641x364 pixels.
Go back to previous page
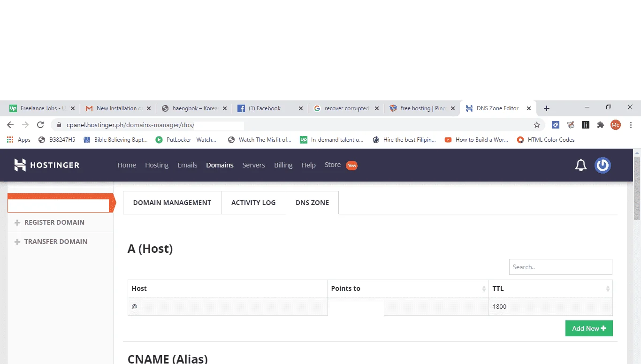pyautogui.click(x=10, y=125)
